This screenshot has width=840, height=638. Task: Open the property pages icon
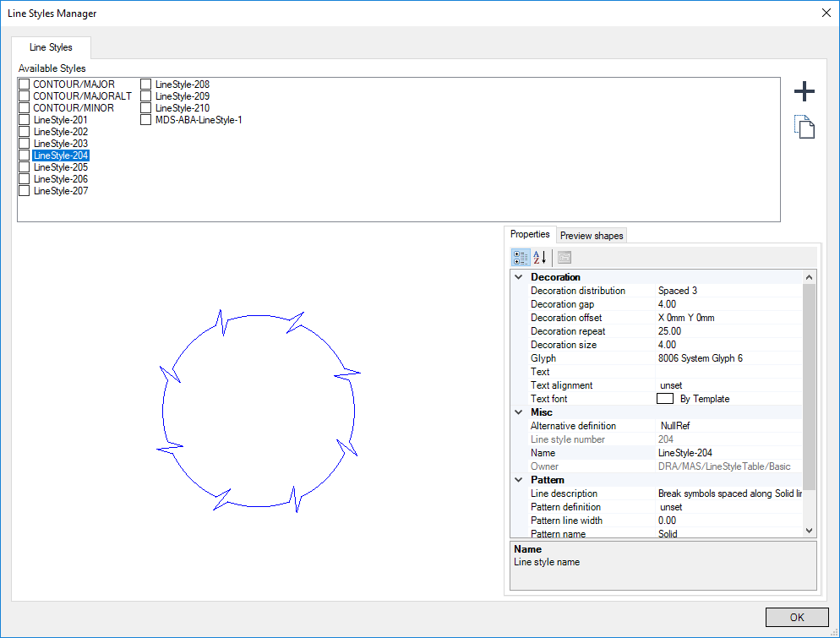point(565,258)
